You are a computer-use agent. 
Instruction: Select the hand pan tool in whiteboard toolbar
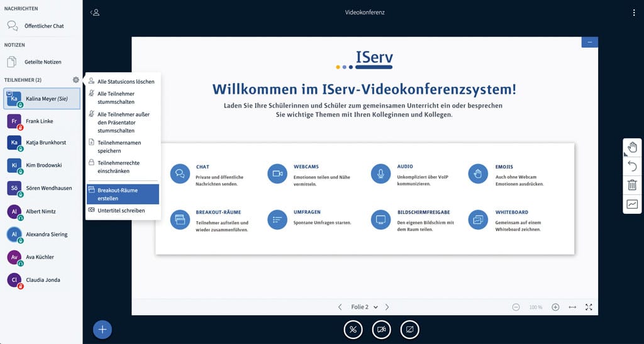pyautogui.click(x=632, y=147)
